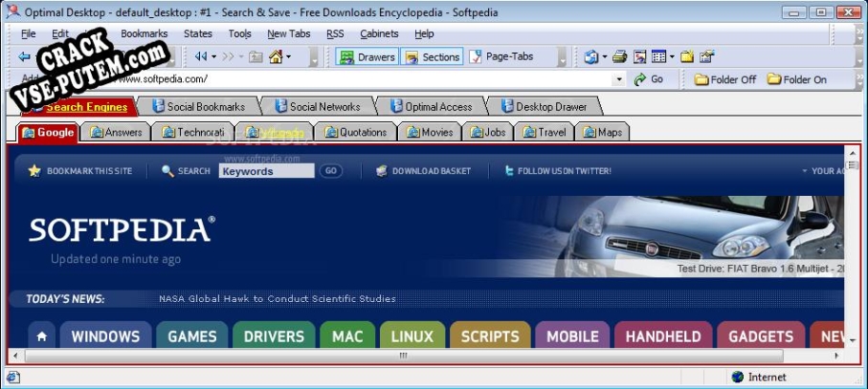Click the page icon in status bar

pyautogui.click(x=13, y=378)
